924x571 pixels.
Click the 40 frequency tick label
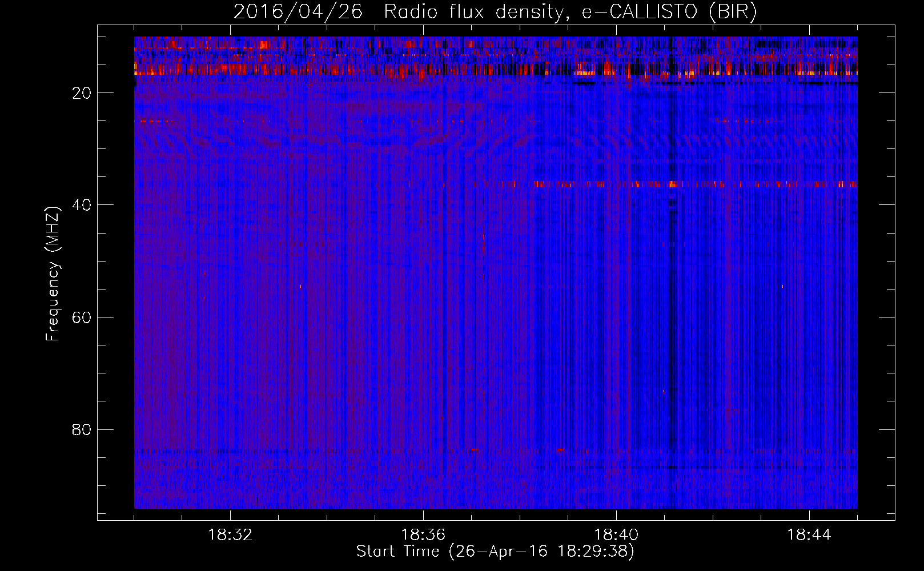tap(82, 206)
